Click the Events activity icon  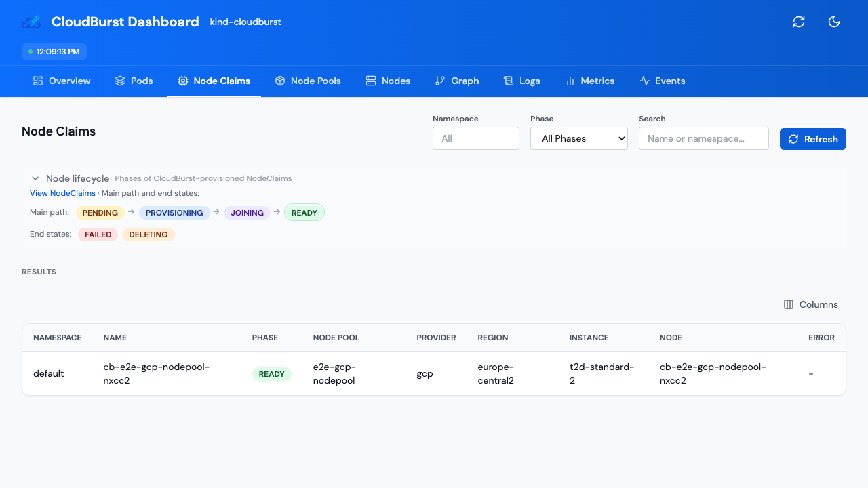point(644,81)
